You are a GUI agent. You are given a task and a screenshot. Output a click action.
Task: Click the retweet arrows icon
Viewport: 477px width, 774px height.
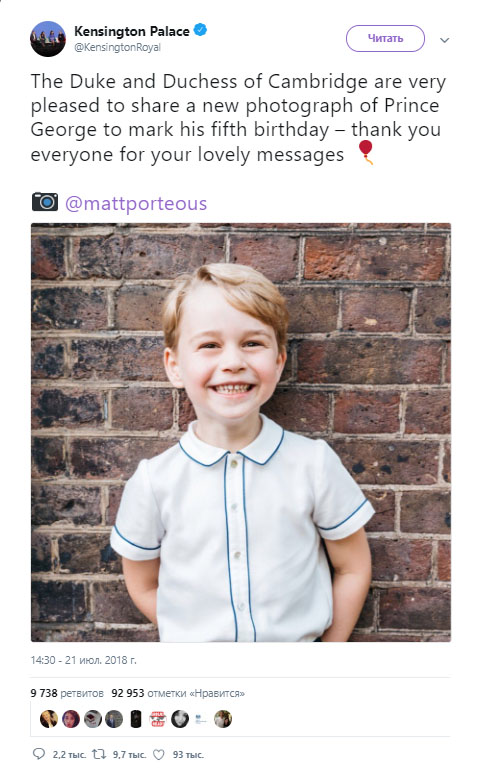99,754
